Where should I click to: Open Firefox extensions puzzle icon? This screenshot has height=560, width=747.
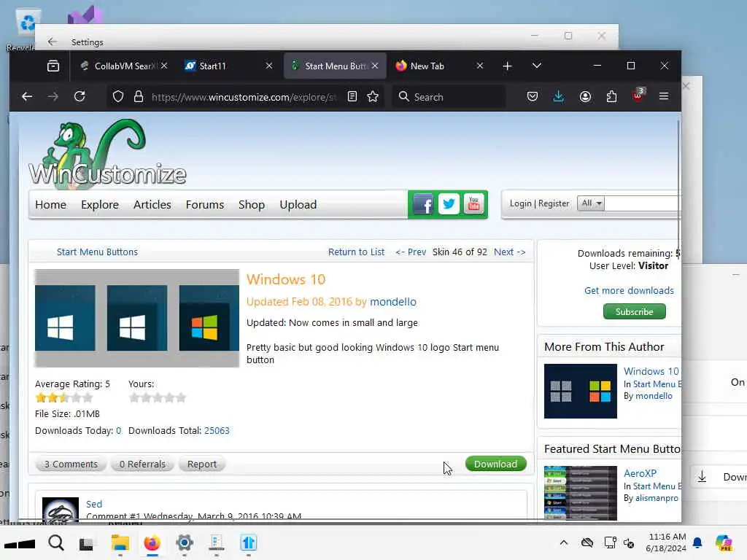(x=612, y=97)
